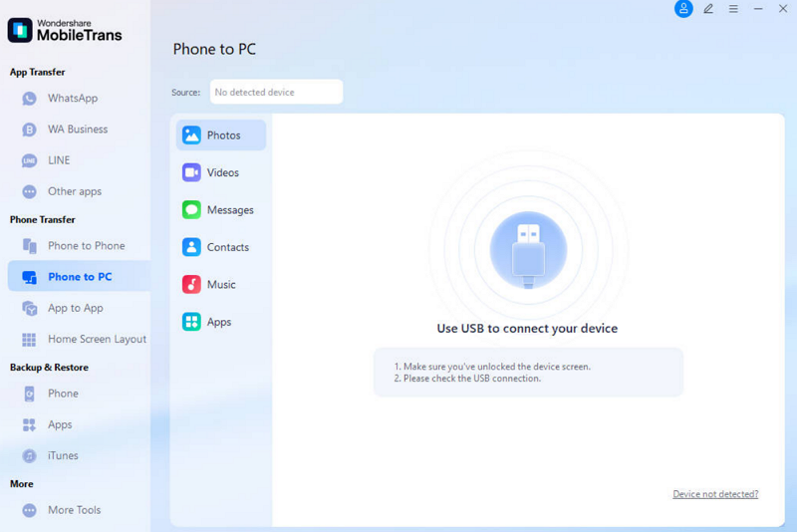Select Other apps label in sidebar
This screenshot has height=532, width=797.
point(75,191)
